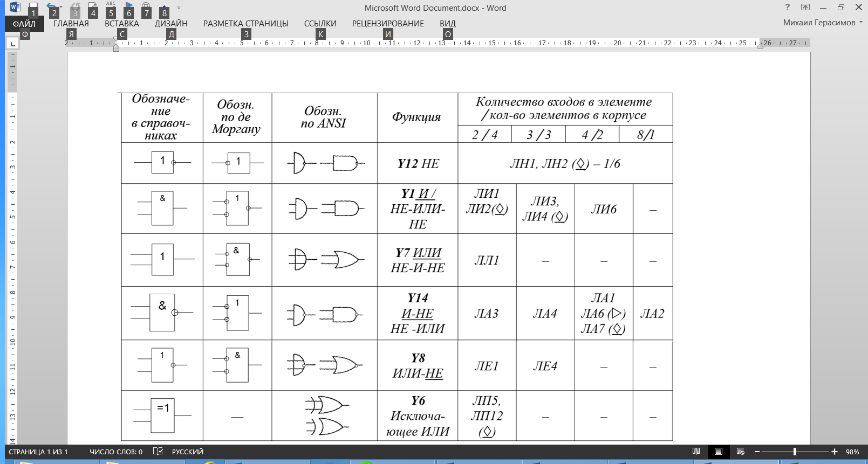Go to the ССЫЛКИ tab
This screenshot has height=464, width=868.
[320, 24]
